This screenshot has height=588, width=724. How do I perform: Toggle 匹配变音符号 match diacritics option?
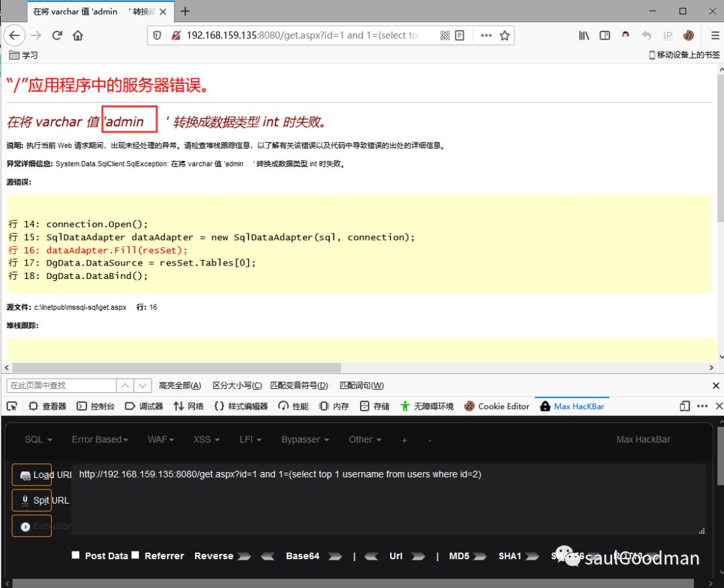tap(299, 386)
